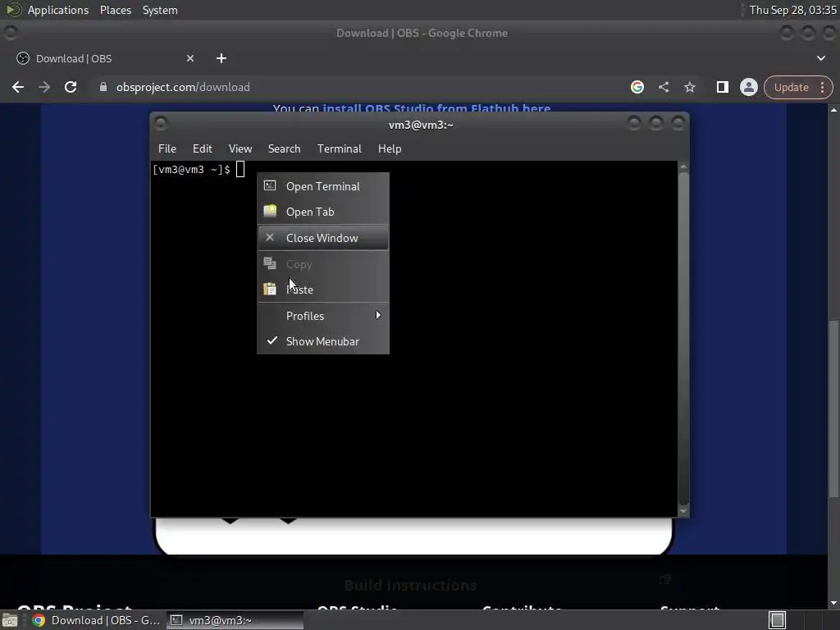The image size is (840, 630).
Task: Click the lock icon in address bar
Action: (103, 87)
